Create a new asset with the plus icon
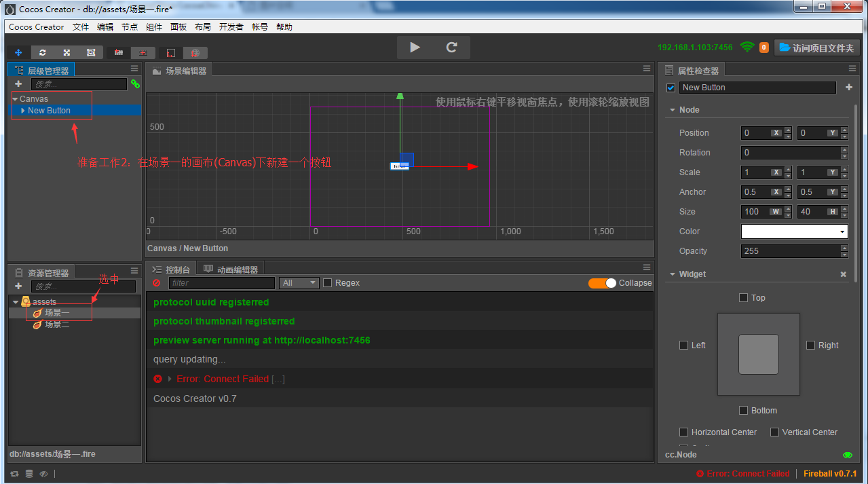The width and height of the screenshot is (868, 484). point(18,286)
